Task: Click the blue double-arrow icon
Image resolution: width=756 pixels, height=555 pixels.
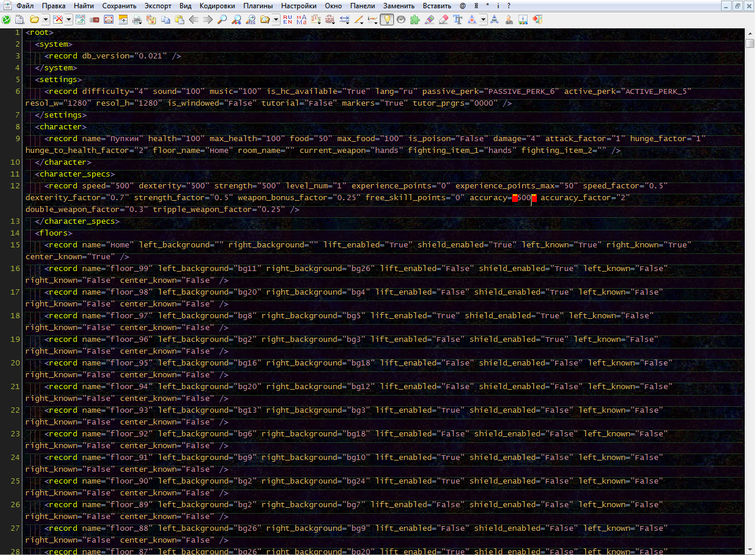Action: pyautogui.click(x=344, y=19)
